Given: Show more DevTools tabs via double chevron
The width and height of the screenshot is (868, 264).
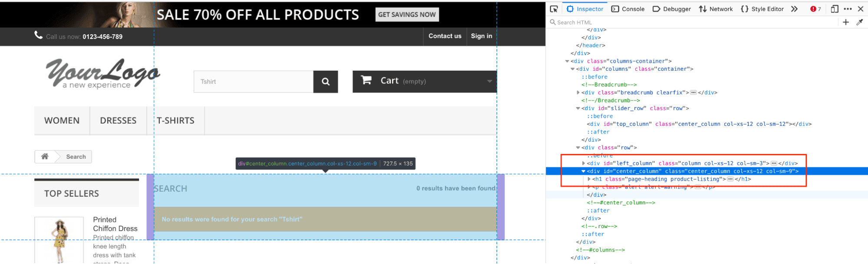Looking at the screenshot, I should click(794, 9).
